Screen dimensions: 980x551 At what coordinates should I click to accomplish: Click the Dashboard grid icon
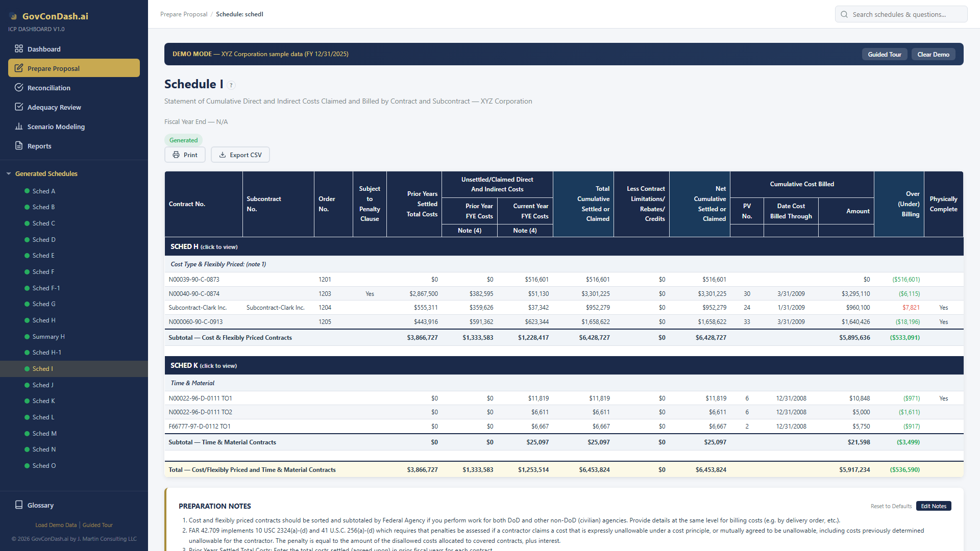[19, 49]
